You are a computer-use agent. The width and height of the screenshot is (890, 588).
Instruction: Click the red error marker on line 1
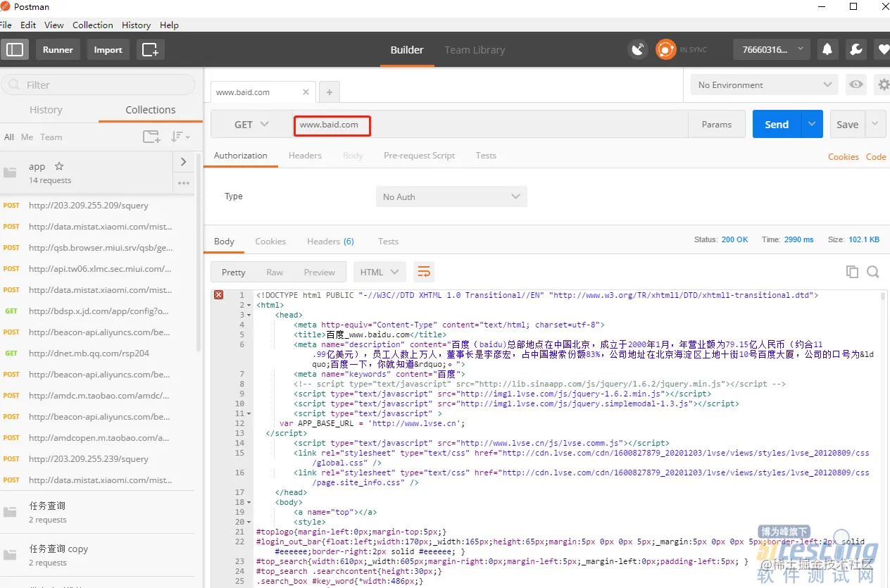tap(218, 295)
